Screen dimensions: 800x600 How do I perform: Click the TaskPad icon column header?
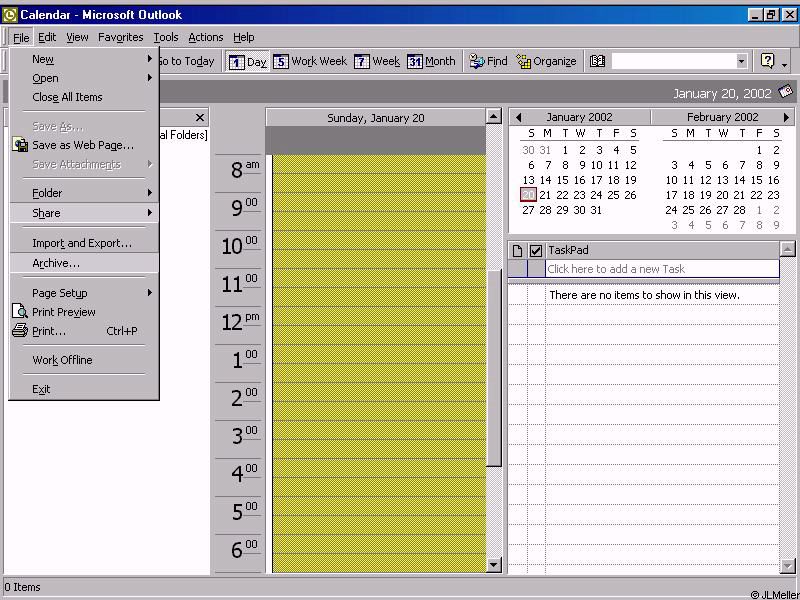click(518, 250)
